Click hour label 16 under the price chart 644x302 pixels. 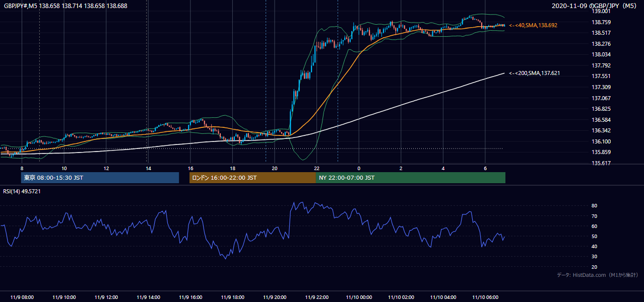190,168
